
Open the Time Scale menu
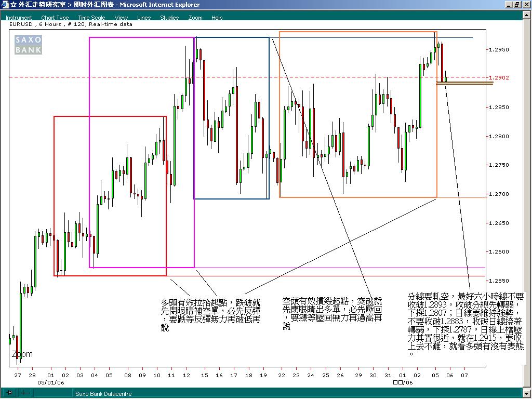coord(91,18)
